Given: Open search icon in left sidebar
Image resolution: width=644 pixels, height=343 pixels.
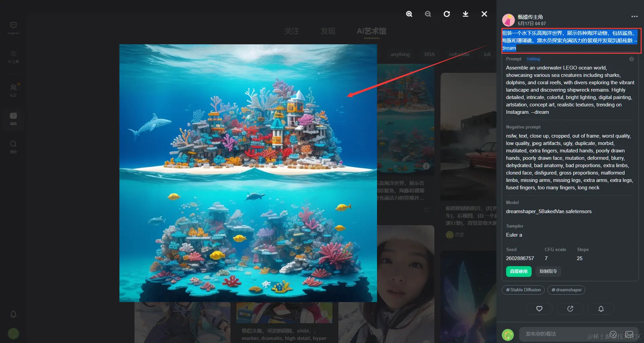Looking at the screenshot, I should point(13,147).
